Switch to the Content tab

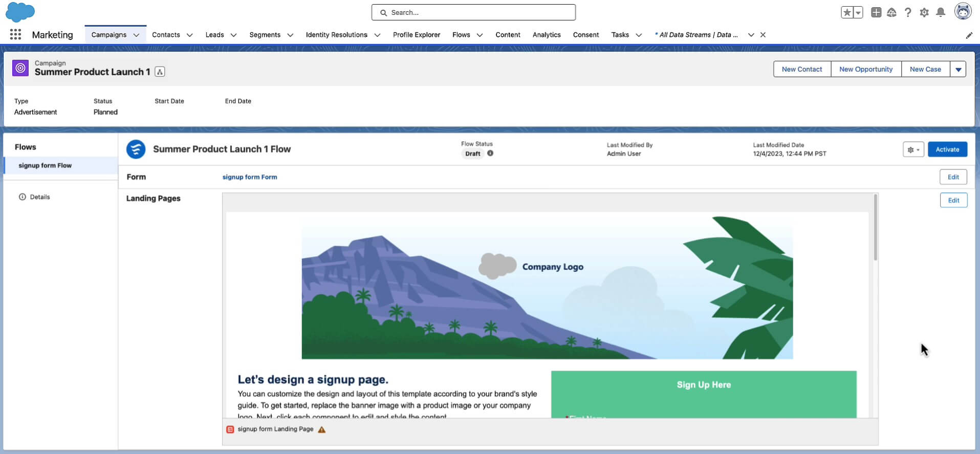coord(508,35)
